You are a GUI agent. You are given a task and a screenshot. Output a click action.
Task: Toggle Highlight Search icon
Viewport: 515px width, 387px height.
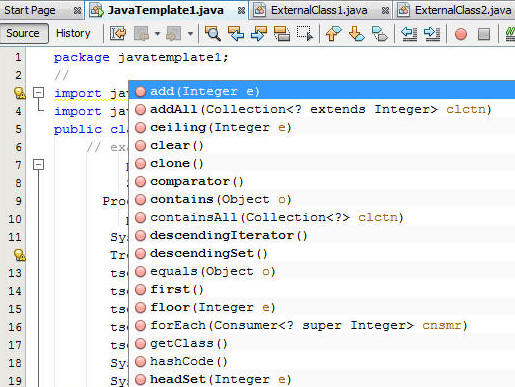coord(282,33)
